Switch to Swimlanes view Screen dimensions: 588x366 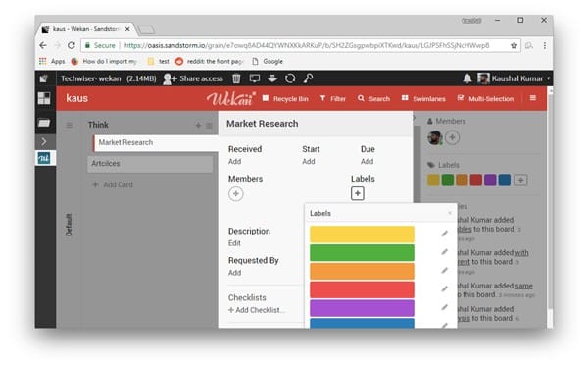(423, 99)
